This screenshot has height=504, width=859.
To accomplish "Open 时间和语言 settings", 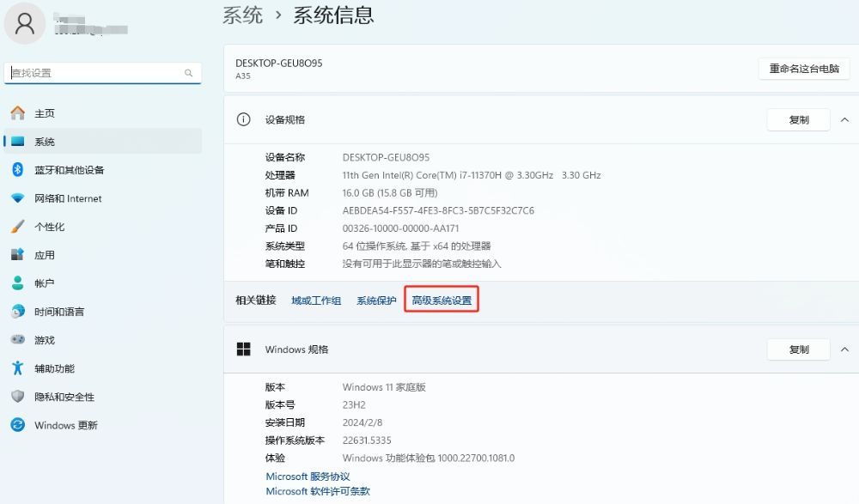I will pyautogui.click(x=104, y=311).
